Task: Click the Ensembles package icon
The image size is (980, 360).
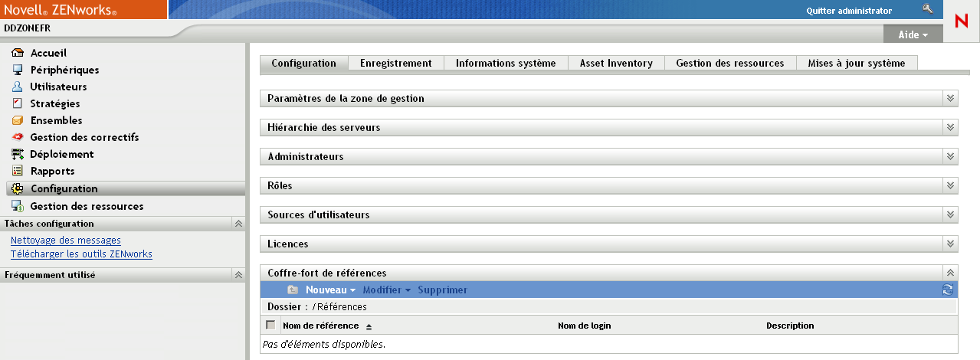Action: (18, 120)
